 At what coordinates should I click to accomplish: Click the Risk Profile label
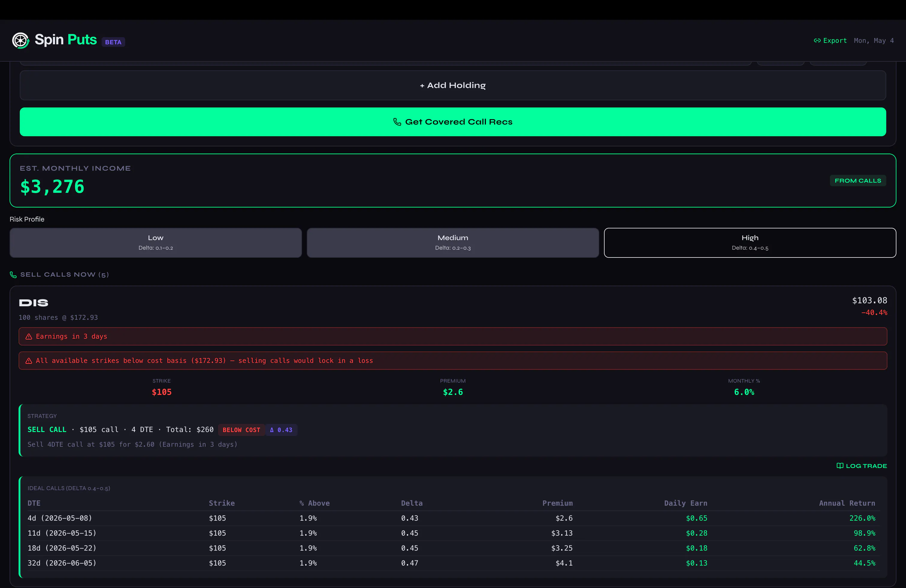[x=27, y=219]
